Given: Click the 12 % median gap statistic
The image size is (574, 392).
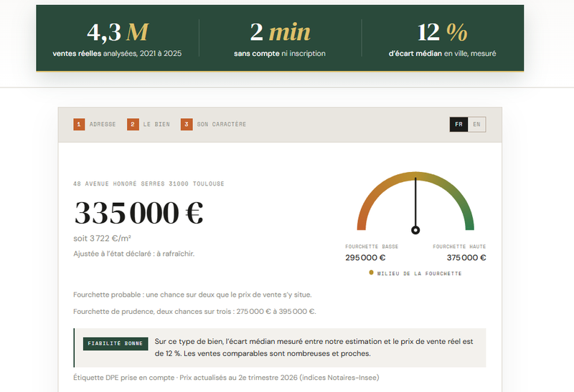Looking at the screenshot, I should pos(442,32).
